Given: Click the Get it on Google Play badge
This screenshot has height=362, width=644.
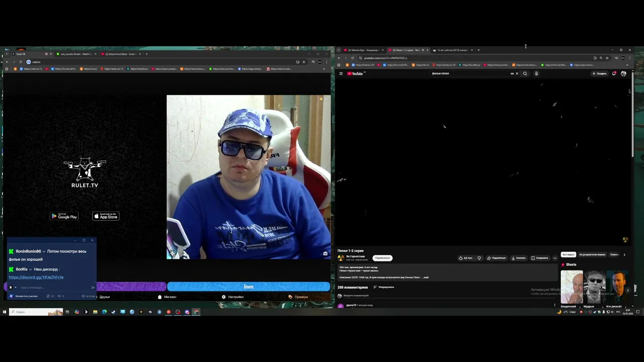Looking at the screenshot, I should (x=64, y=216).
